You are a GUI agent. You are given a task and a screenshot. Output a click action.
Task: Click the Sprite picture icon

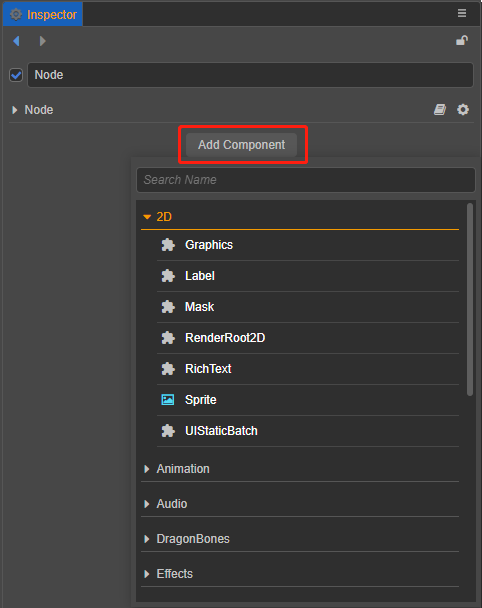tap(168, 399)
